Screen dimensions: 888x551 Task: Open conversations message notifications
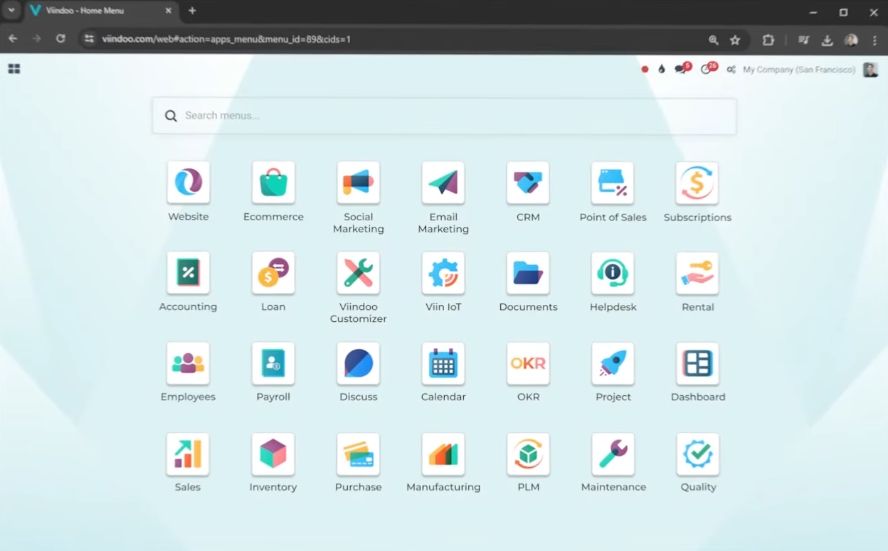click(x=683, y=69)
